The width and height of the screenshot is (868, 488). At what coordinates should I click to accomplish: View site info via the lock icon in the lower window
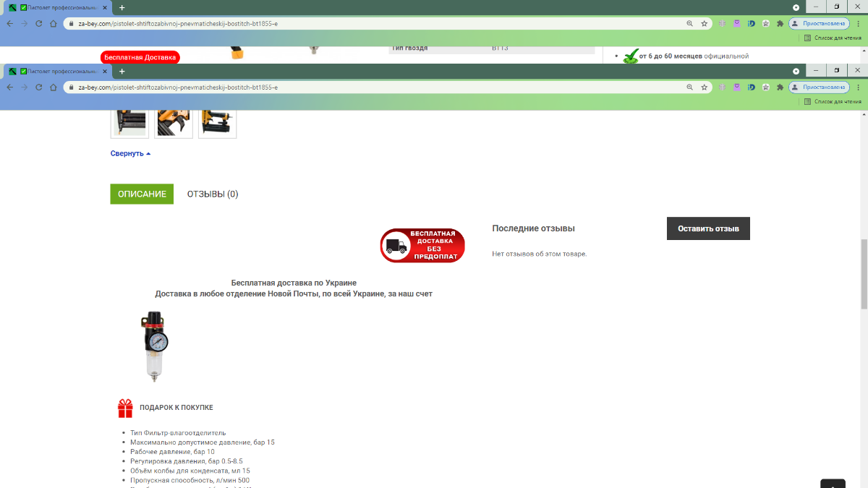[x=72, y=87]
